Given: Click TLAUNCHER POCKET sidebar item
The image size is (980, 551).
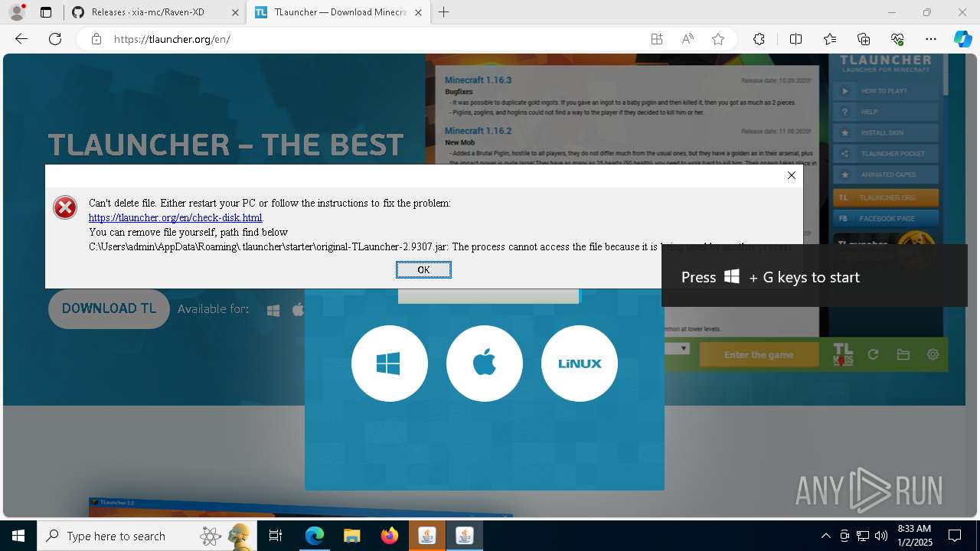Looking at the screenshot, I should coord(886,154).
